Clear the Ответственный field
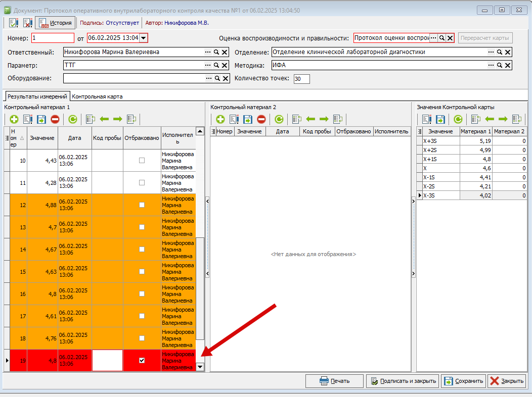 click(x=225, y=52)
